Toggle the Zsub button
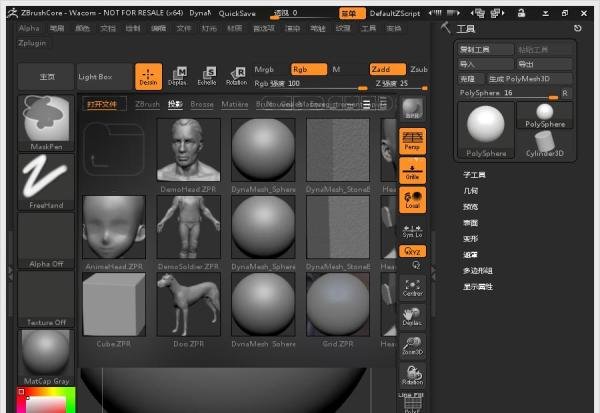 coord(419,69)
